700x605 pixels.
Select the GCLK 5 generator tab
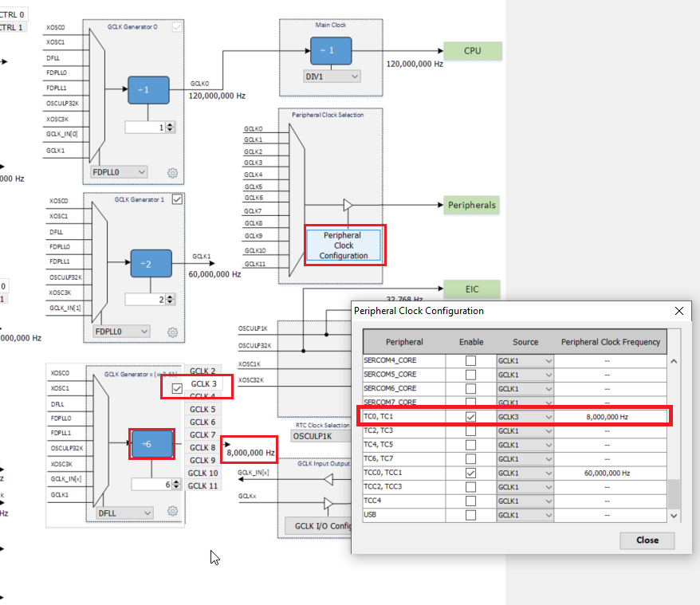coord(202,410)
